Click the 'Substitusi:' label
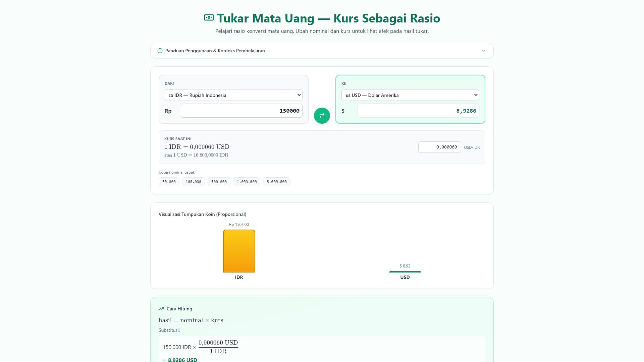The height and width of the screenshot is (362, 644). pos(169,330)
